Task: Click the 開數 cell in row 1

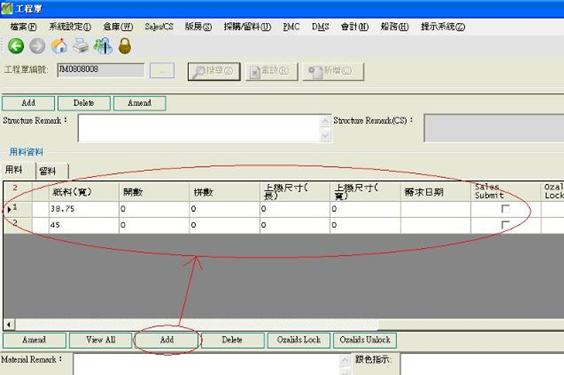Action: [x=154, y=209]
